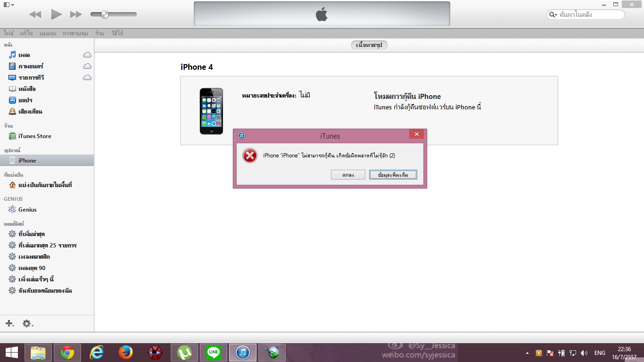
Task: Open File Explorer from taskbar
Action: pyautogui.click(x=38, y=353)
